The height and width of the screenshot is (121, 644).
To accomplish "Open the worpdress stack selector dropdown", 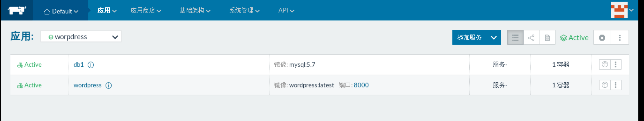I will point(81,37).
